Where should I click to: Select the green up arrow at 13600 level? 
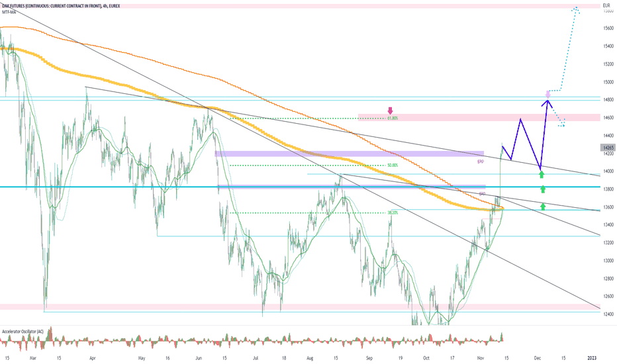[x=543, y=206]
